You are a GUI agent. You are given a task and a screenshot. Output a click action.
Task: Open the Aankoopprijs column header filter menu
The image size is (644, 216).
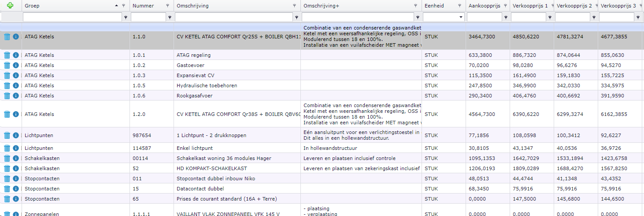tap(504, 6)
